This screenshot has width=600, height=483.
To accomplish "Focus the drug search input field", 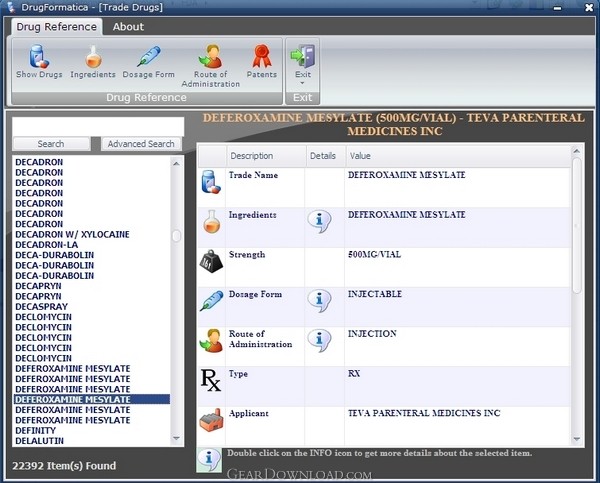I will coord(98,126).
